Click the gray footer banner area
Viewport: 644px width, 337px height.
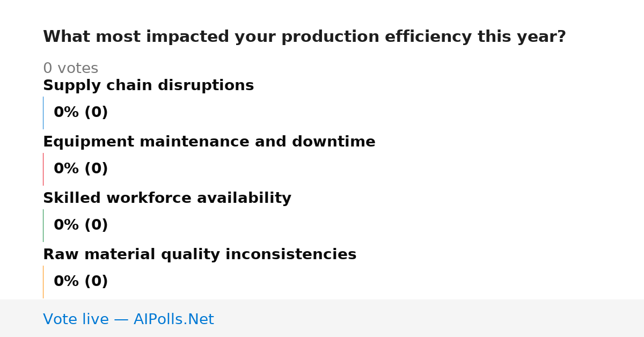coord(322,318)
